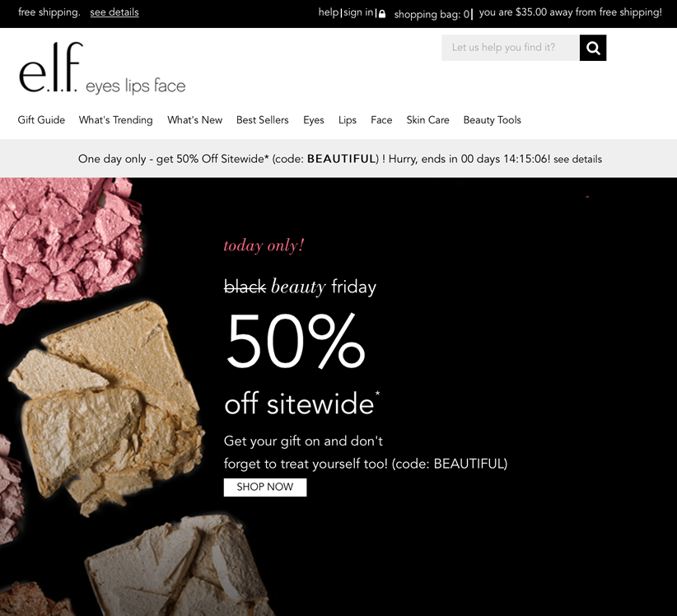Click the lock icon next to sign in

[382, 14]
